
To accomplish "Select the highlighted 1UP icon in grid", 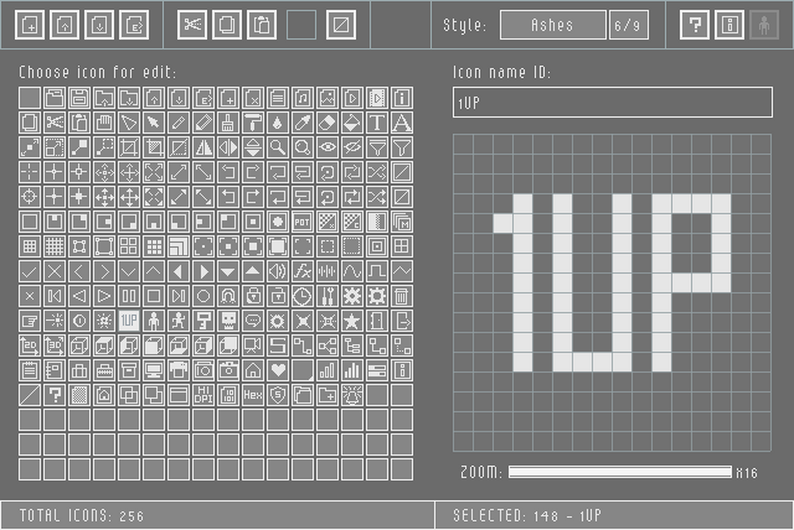I will (129, 321).
